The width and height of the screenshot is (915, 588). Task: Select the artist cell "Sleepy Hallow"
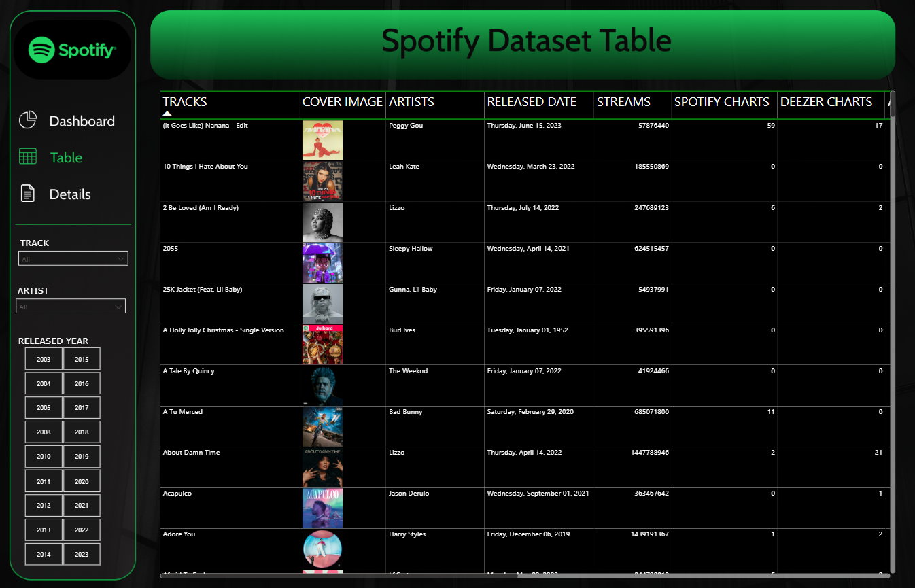coord(411,249)
